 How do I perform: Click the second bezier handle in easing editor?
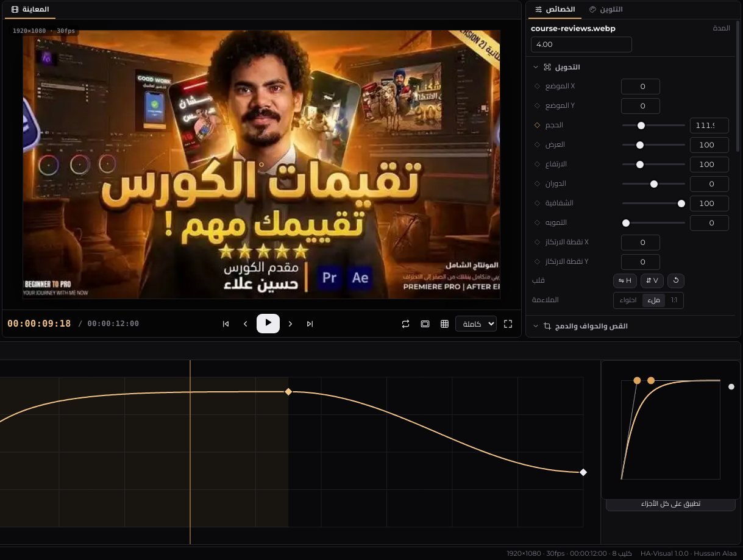pos(651,380)
